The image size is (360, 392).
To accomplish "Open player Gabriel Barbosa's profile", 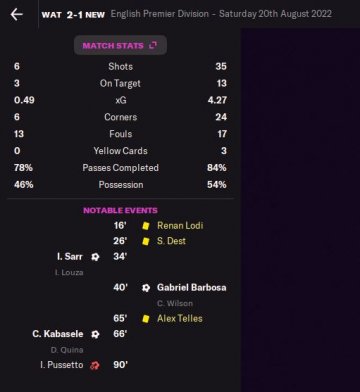I will click(x=192, y=288).
